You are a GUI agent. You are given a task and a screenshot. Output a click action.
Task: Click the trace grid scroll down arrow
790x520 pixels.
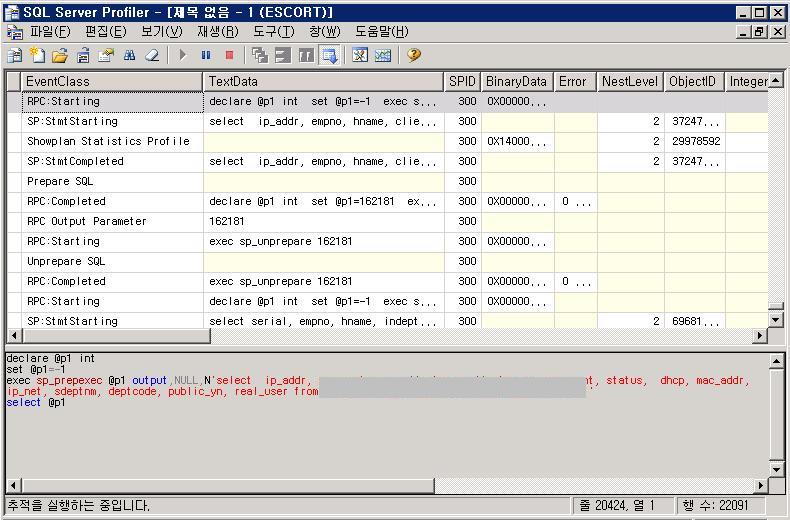[776, 319]
